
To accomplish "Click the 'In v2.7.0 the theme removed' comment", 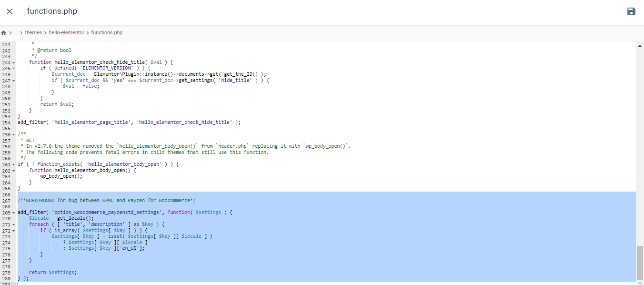I will pos(186,146).
